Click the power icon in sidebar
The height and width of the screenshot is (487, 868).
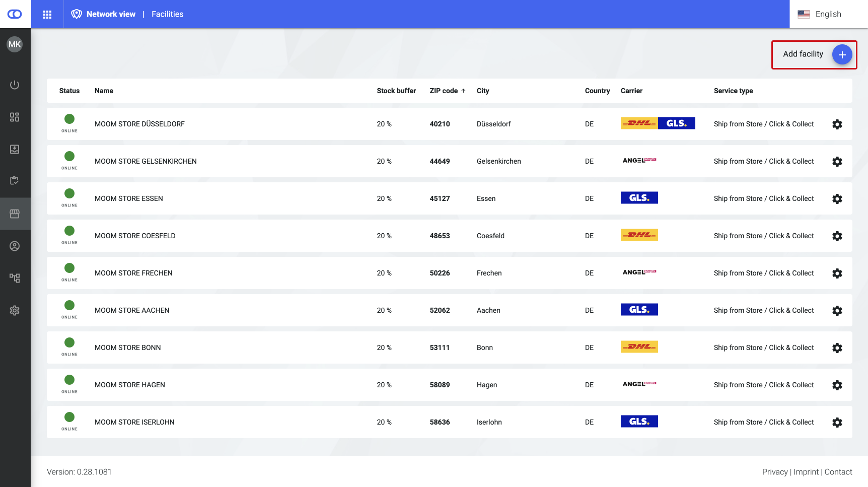[x=15, y=85]
